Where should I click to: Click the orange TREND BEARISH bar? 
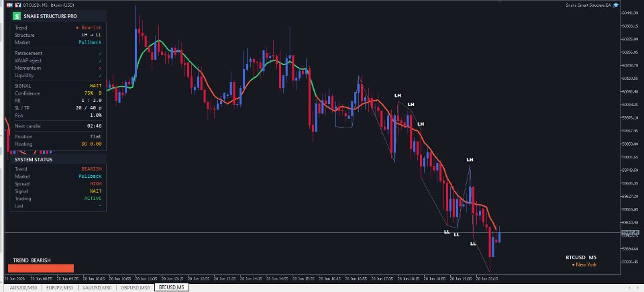click(41, 268)
